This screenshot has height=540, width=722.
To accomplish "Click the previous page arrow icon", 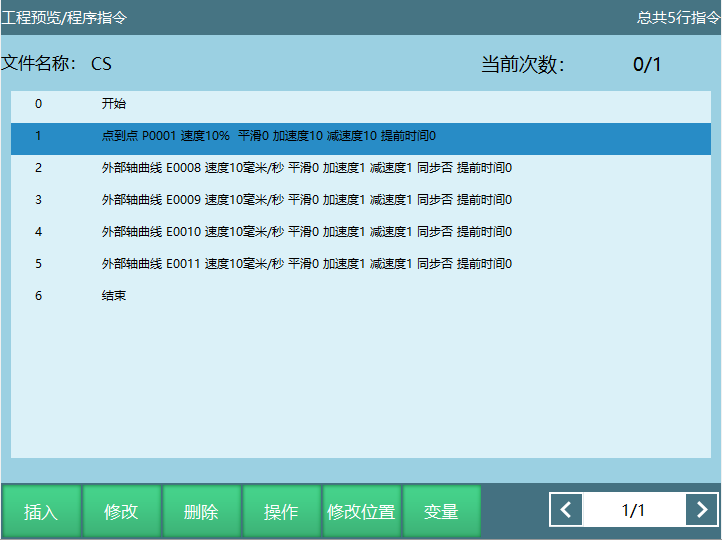I will (x=566, y=511).
